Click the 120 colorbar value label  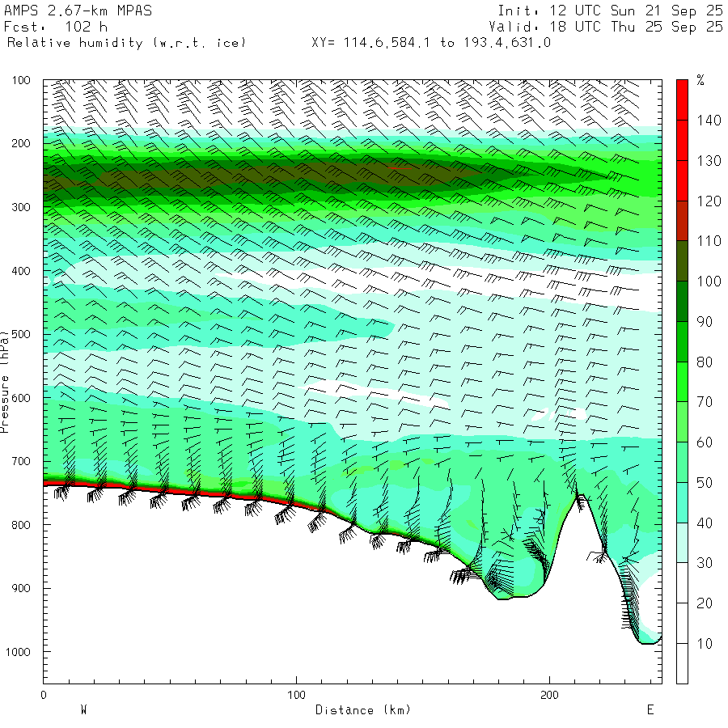(x=709, y=201)
